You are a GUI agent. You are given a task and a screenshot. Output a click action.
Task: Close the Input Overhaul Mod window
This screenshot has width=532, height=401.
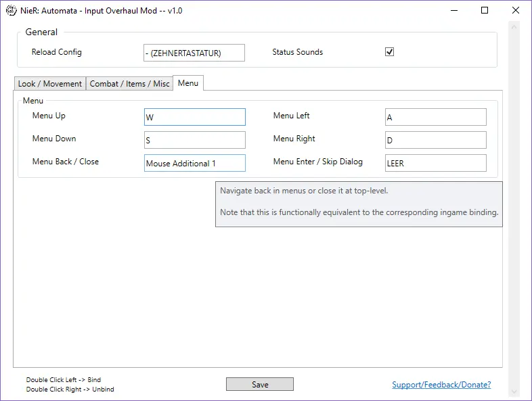(x=515, y=11)
